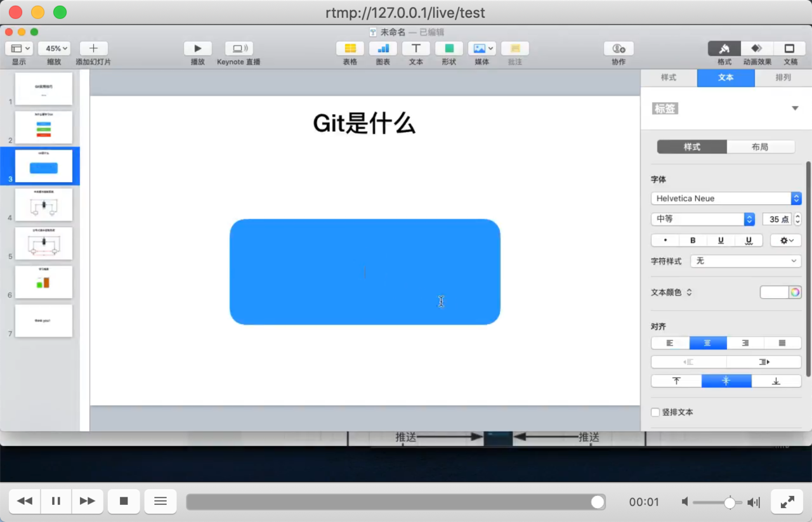812x522 pixels.
Task: Switch to the Style (样式) tab
Action: click(x=669, y=77)
